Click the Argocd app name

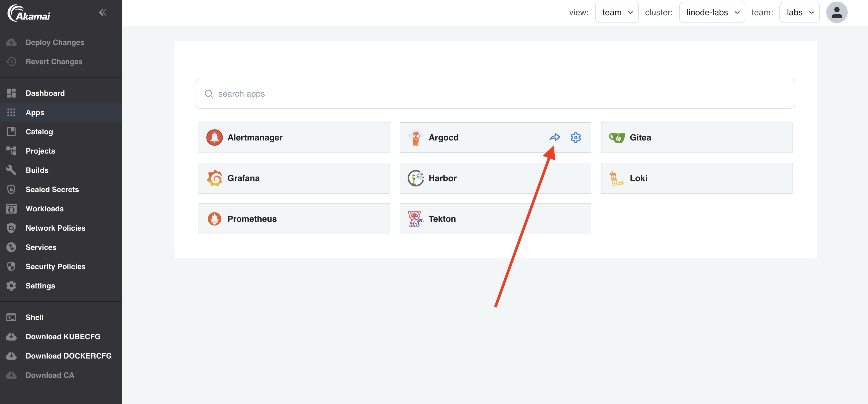pyautogui.click(x=443, y=138)
